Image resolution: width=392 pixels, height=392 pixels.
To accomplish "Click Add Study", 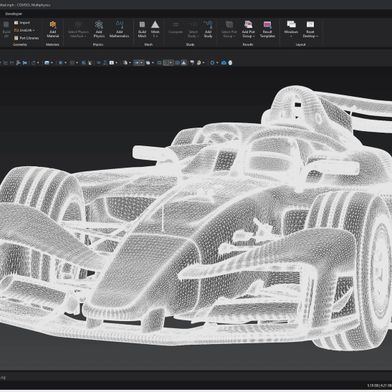I will tap(208, 29).
